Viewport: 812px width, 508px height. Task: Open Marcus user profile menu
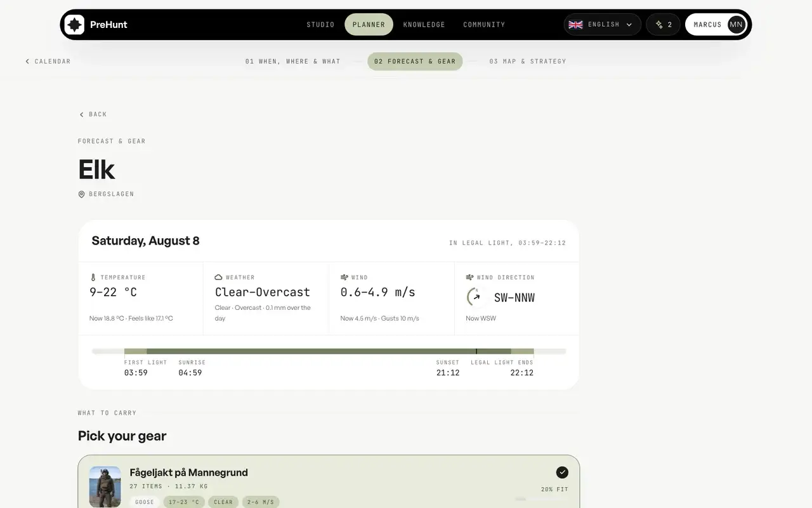[716, 25]
